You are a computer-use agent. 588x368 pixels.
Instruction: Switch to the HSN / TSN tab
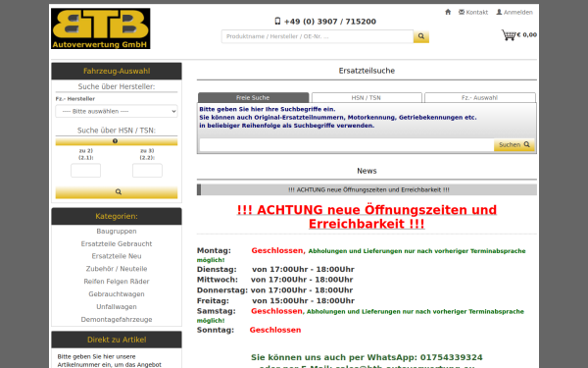tap(367, 97)
